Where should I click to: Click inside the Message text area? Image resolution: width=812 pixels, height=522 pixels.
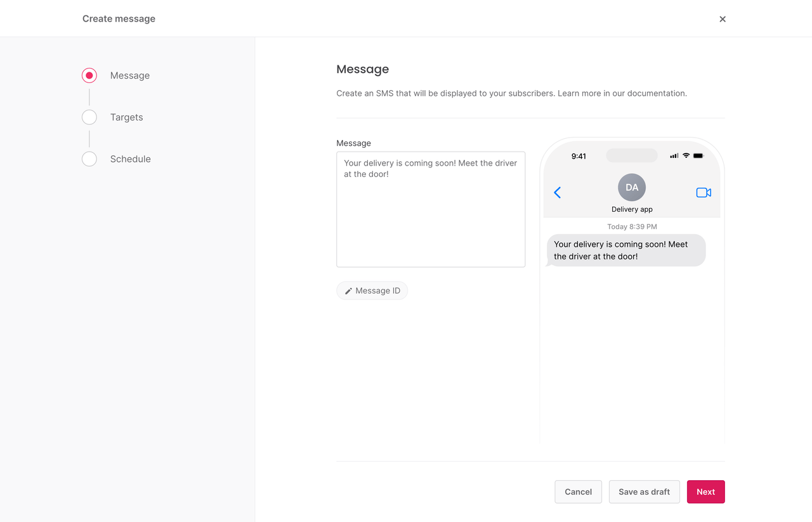tap(431, 209)
